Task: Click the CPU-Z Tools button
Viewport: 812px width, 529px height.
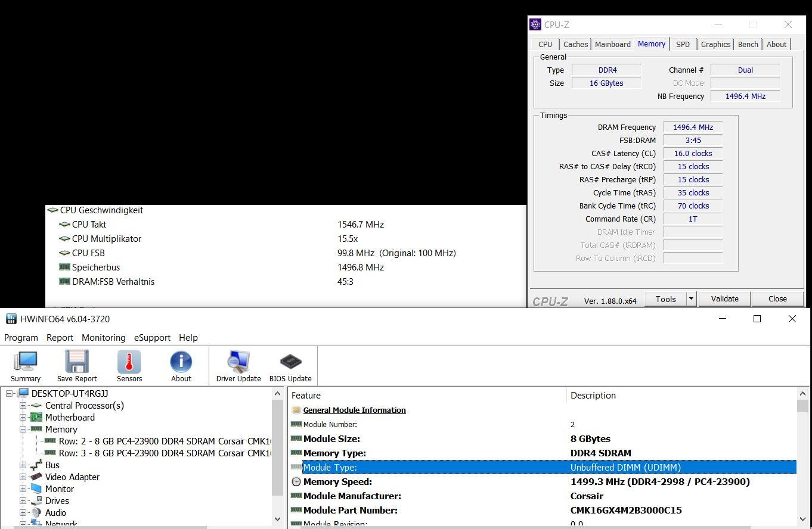Action: 665,298
